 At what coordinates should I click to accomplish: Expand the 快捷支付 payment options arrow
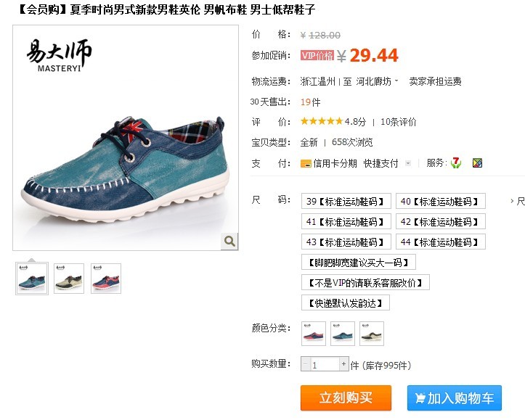(408, 163)
